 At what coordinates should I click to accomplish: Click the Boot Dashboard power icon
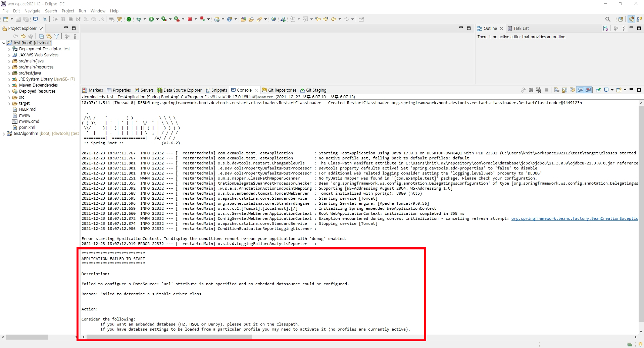click(129, 19)
